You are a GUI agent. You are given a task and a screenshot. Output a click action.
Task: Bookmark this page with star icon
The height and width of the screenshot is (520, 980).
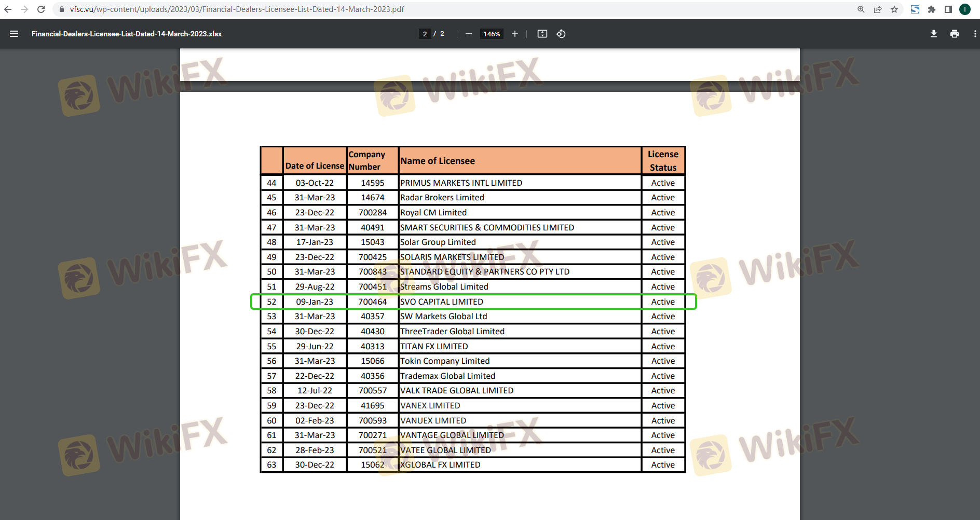[x=894, y=9]
